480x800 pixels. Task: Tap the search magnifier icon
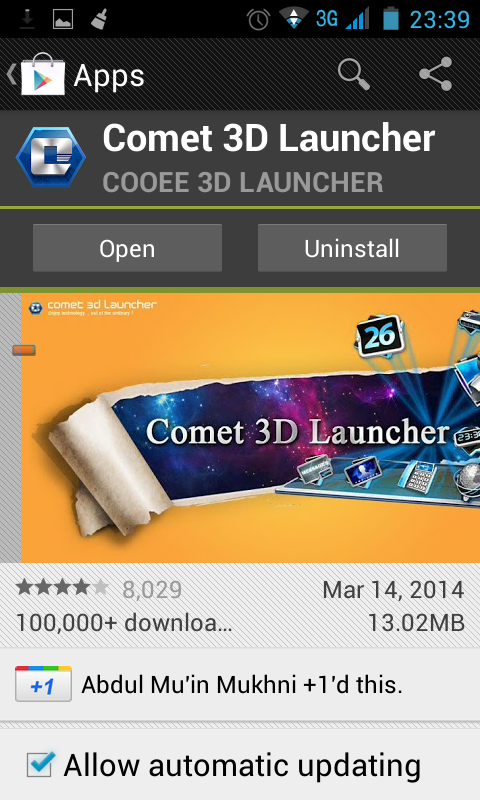point(353,74)
